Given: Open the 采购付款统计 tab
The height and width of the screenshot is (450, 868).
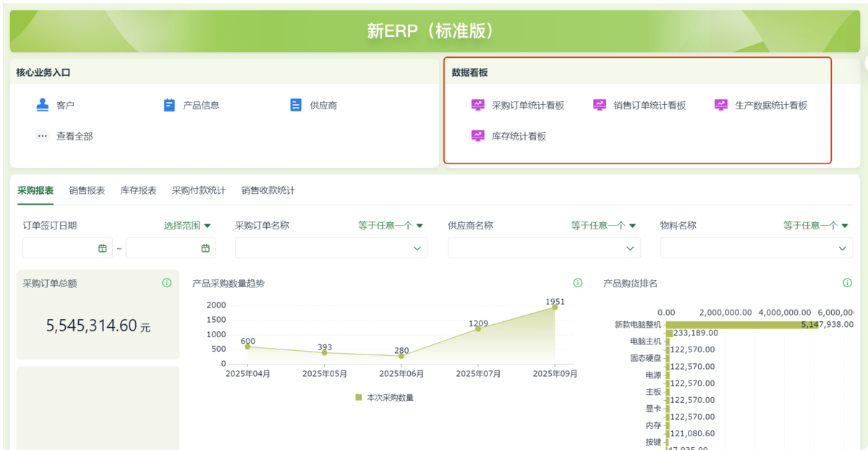Looking at the screenshot, I should pyautogui.click(x=198, y=191).
